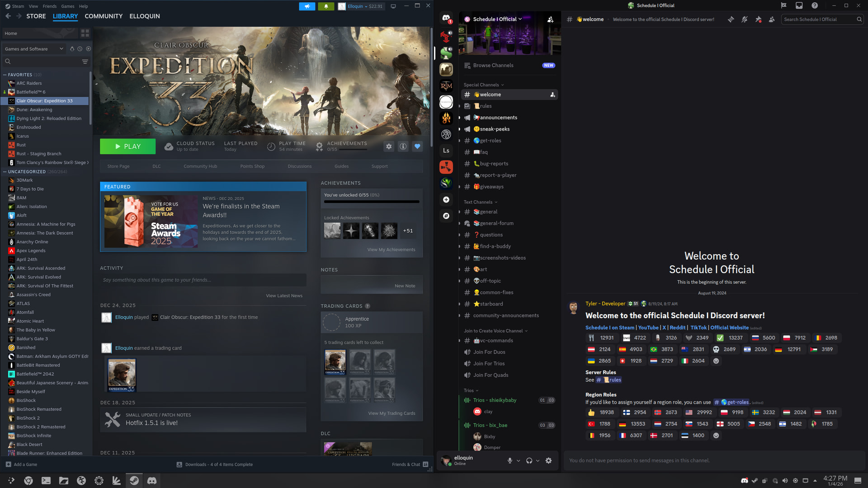Toggle favorite heart for Expedition 33
The width and height of the screenshot is (868, 488).
[x=417, y=146]
